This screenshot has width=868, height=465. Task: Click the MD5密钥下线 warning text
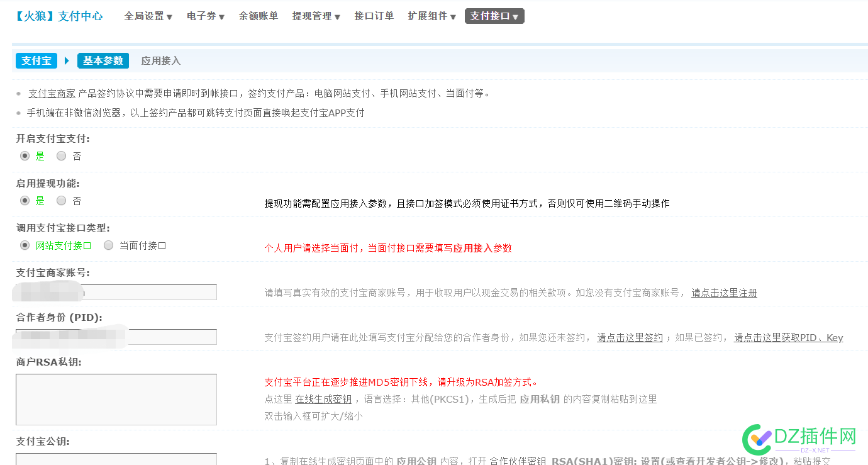[x=401, y=382]
